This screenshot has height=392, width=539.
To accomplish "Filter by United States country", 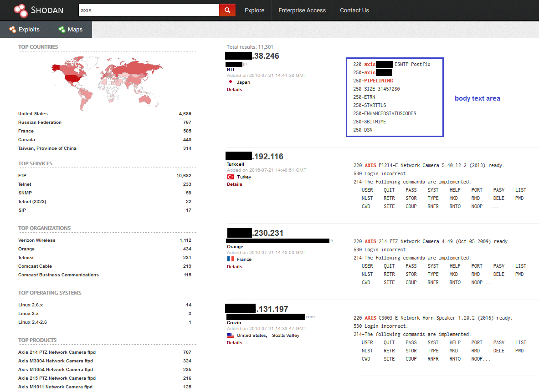I will [33, 114].
